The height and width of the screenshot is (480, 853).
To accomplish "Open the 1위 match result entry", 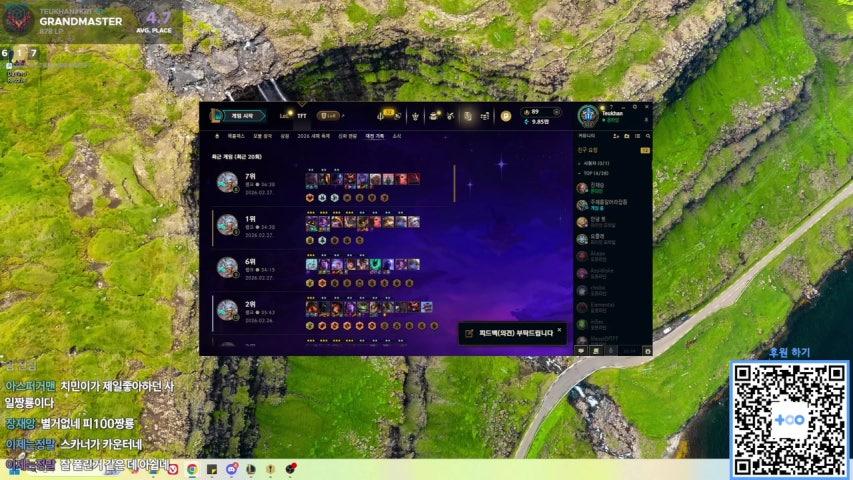I will coord(330,225).
